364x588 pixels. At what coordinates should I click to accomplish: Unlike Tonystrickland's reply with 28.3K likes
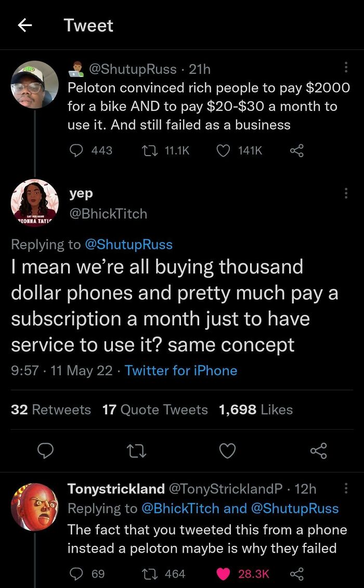click(224, 573)
